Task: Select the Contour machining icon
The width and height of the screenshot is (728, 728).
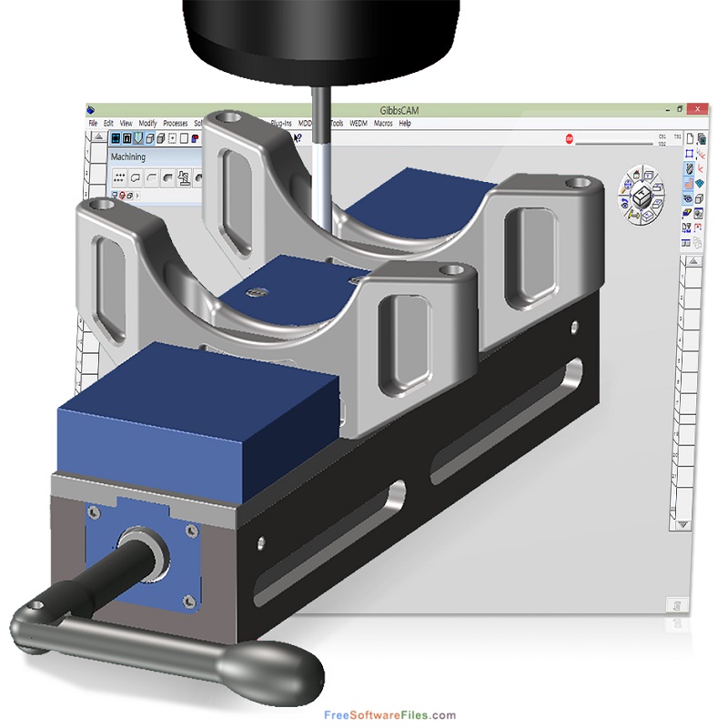Action: click(136, 177)
